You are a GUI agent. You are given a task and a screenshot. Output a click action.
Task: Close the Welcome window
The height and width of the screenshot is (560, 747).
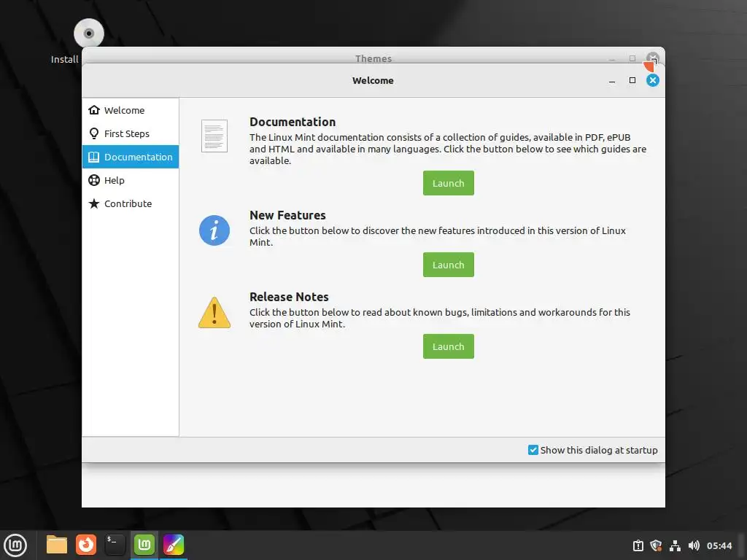coord(653,80)
